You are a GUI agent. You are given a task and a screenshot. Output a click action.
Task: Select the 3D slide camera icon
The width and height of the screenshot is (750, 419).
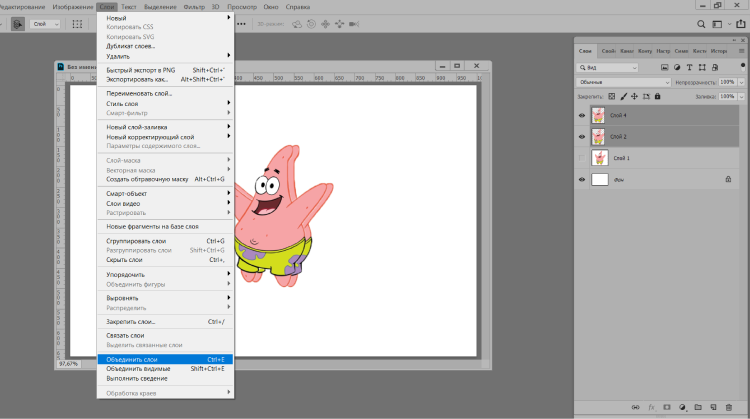point(340,24)
